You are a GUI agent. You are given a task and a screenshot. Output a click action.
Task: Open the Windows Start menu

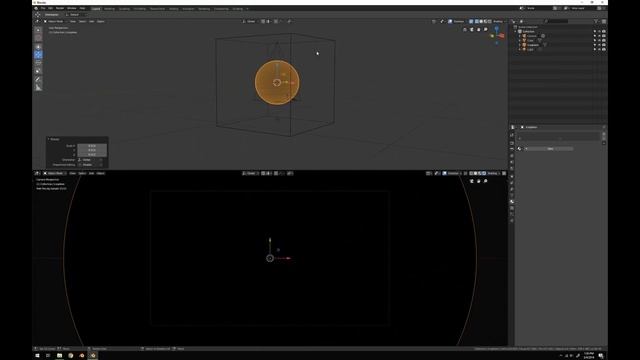coord(37,356)
